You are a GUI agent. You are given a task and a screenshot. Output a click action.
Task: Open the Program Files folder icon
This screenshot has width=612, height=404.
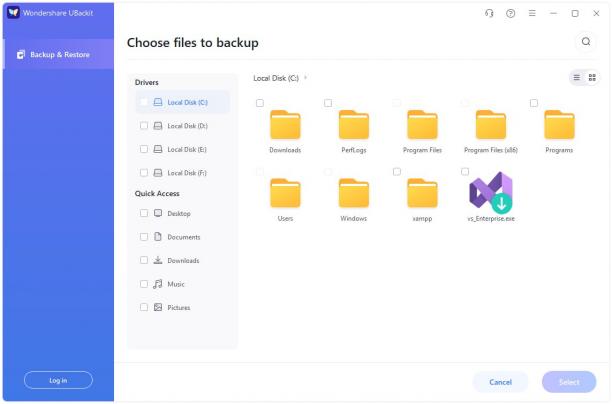(x=422, y=125)
